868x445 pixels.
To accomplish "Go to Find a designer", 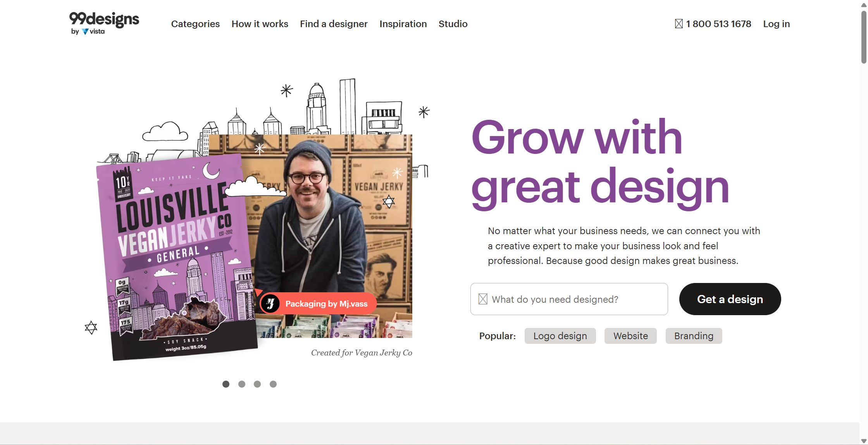I will (x=334, y=24).
